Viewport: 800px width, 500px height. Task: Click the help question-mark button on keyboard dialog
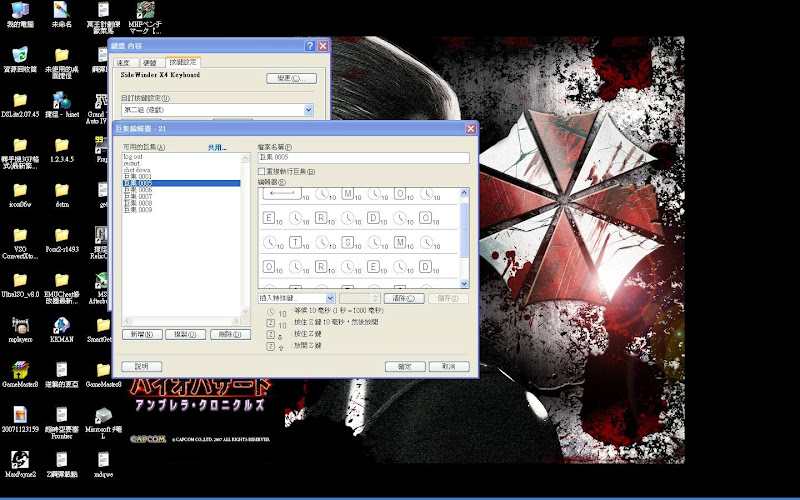310,46
